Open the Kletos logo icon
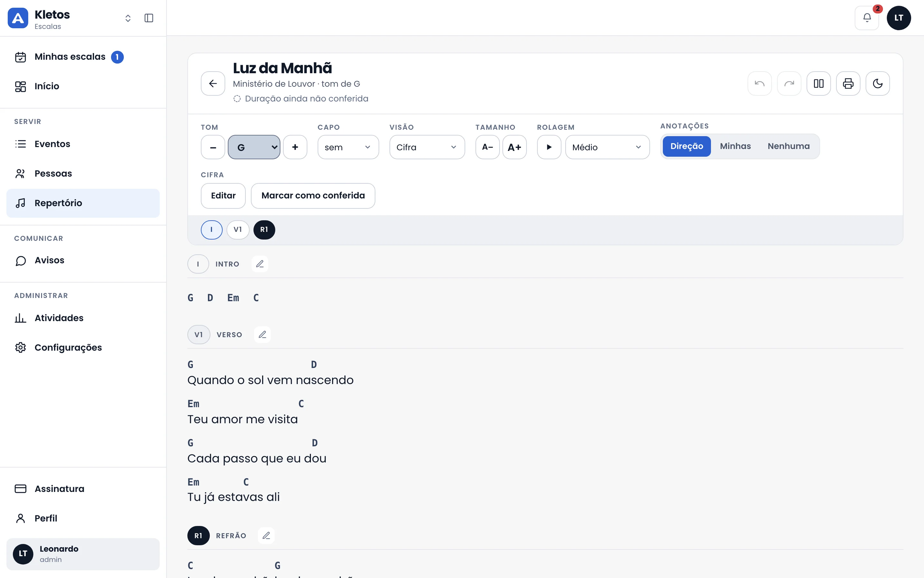The height and width of the screenshot is (578, 924). (18, 18)
